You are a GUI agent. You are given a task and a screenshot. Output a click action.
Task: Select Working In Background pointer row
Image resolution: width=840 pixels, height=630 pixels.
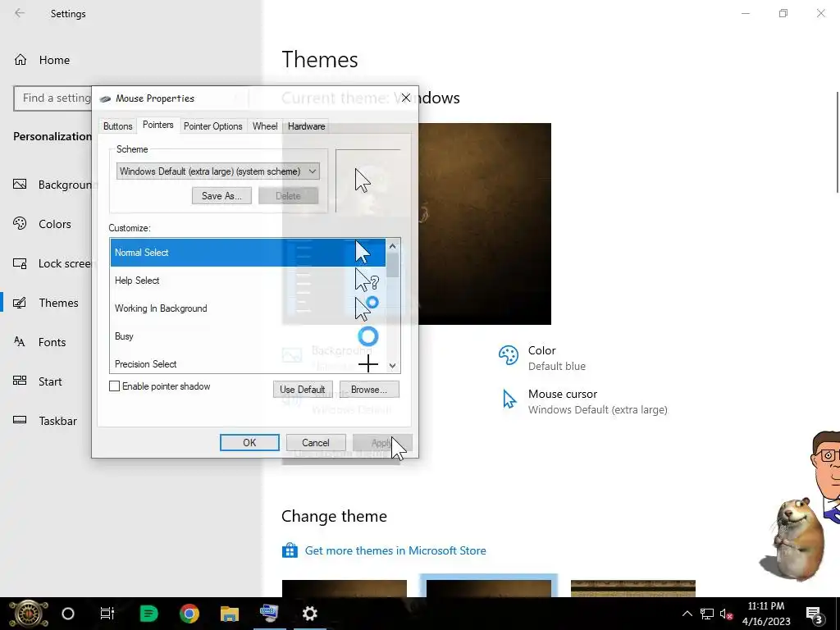(248, 308)
